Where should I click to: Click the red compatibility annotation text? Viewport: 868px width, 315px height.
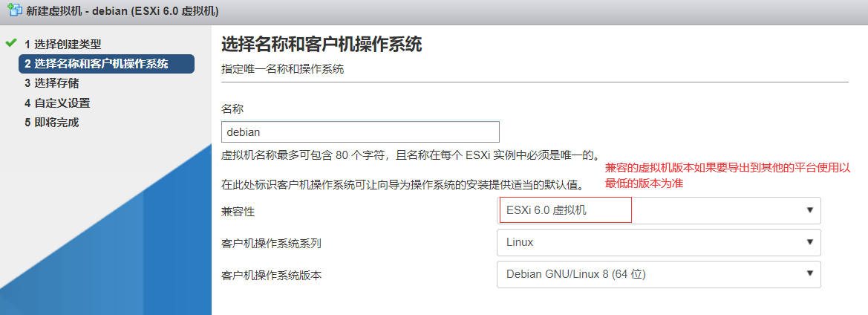coord(728,175)
